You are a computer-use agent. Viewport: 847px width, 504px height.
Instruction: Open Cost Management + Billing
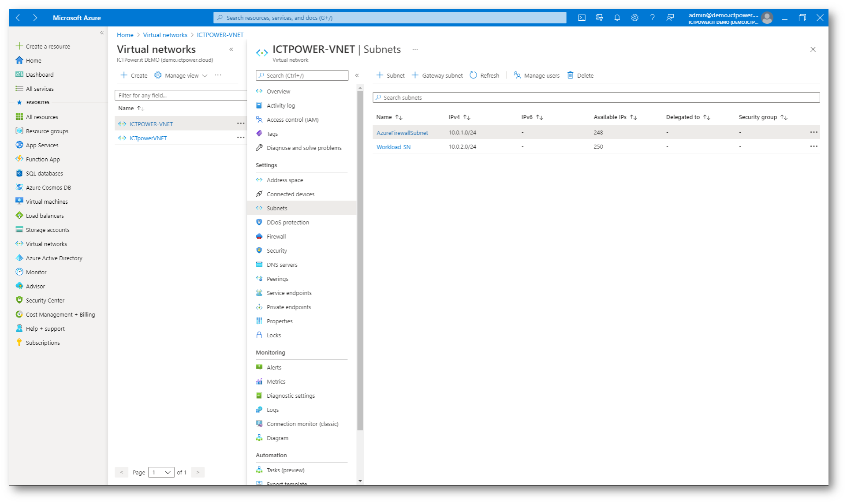(x=55, y=314)
